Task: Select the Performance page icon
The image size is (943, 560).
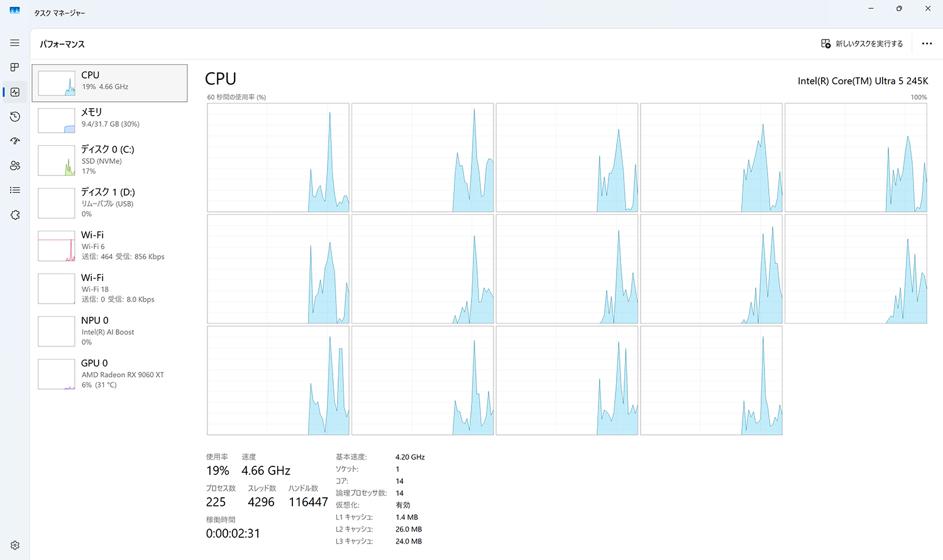Action: pos(15,92)
